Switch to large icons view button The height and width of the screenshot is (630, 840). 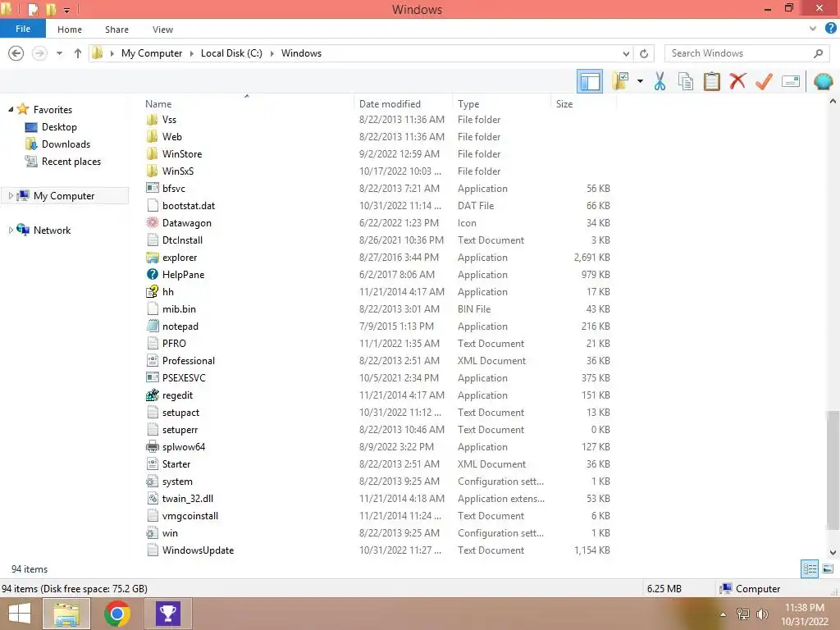828,568
